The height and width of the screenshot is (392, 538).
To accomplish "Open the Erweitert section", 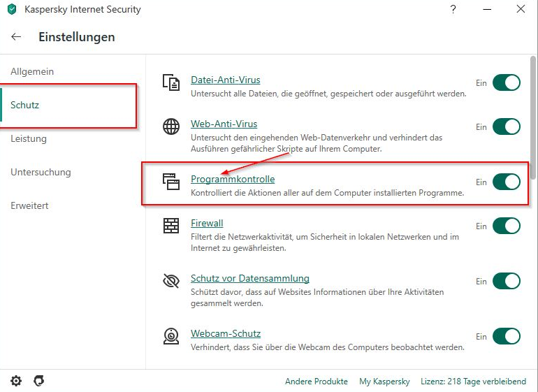I will (29, 205).
